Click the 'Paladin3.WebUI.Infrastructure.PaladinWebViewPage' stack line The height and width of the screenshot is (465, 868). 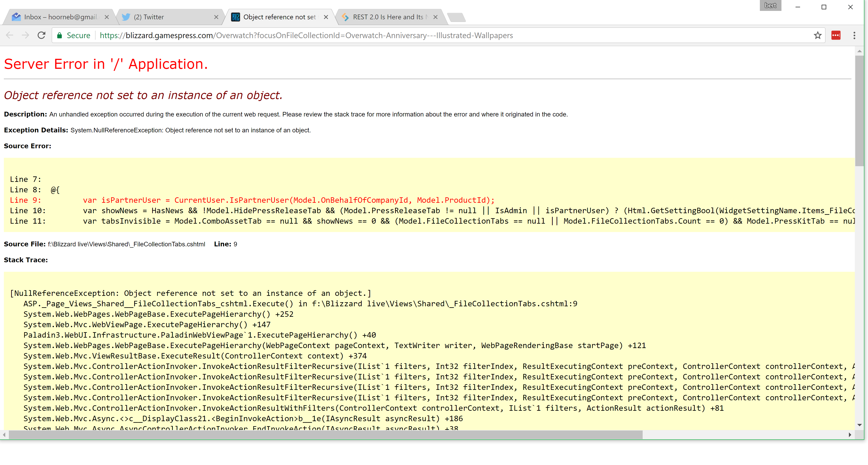pos(199,335)
